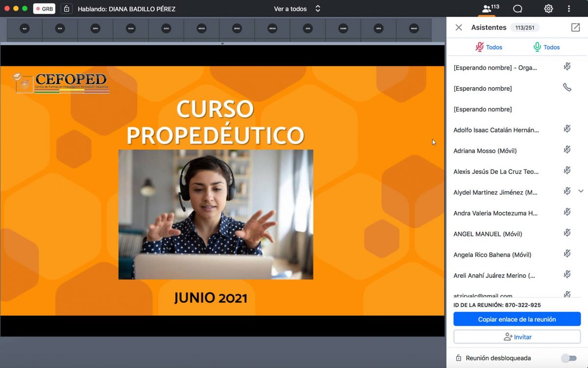Image resolution: width=588 pixels, height=368 pixels.
Task: Toggle the Reunión desbloqueada lock switch
Action: [568, 358]
